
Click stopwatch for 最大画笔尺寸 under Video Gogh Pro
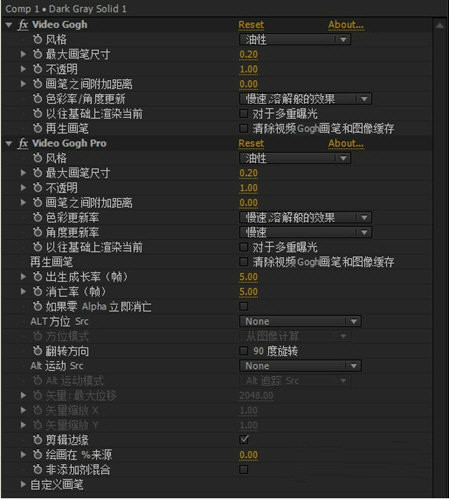coord(37,173)
